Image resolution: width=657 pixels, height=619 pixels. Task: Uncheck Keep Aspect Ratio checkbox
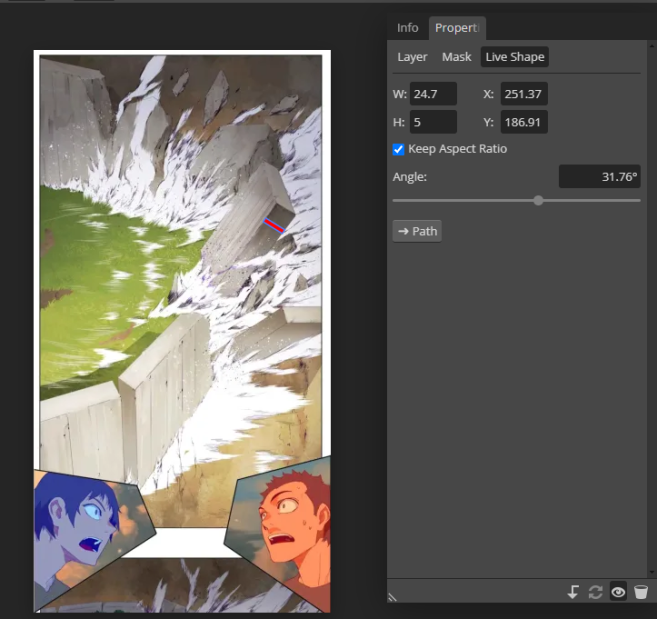pyautogui.click(x=398, y=149)
